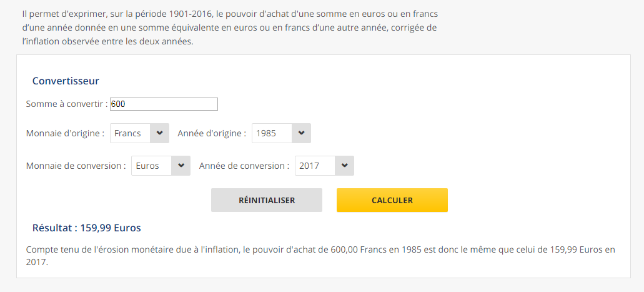Click the chevron icon of Monnaie d'origine
644x292 pixels.
point(160,133)
